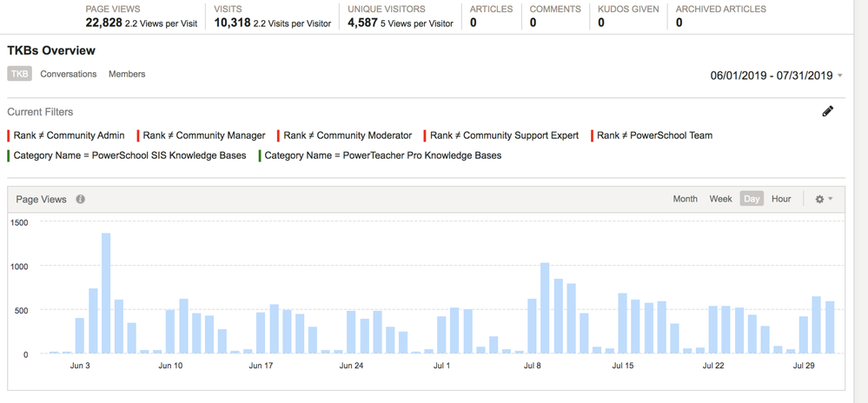Click the ARTICLES metric
Image resolution: width=868 pixels, height=403 pixels.
pos(491,17)
